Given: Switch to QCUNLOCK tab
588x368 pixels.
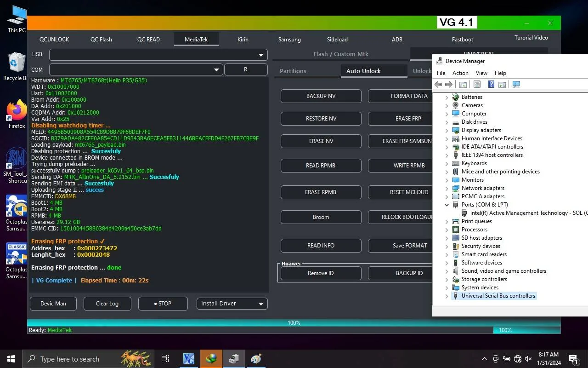Looking at the screenshot, I should tap(54, 40).
